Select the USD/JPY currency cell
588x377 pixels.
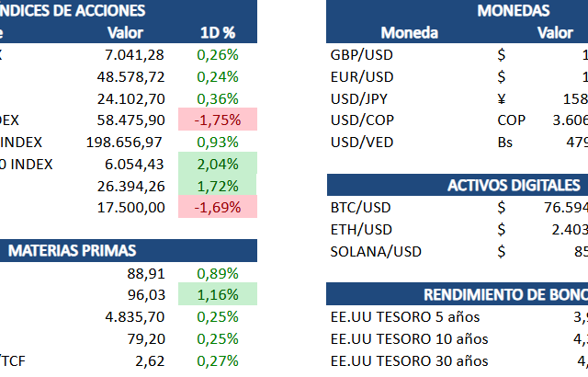click(x=360, y=98)
